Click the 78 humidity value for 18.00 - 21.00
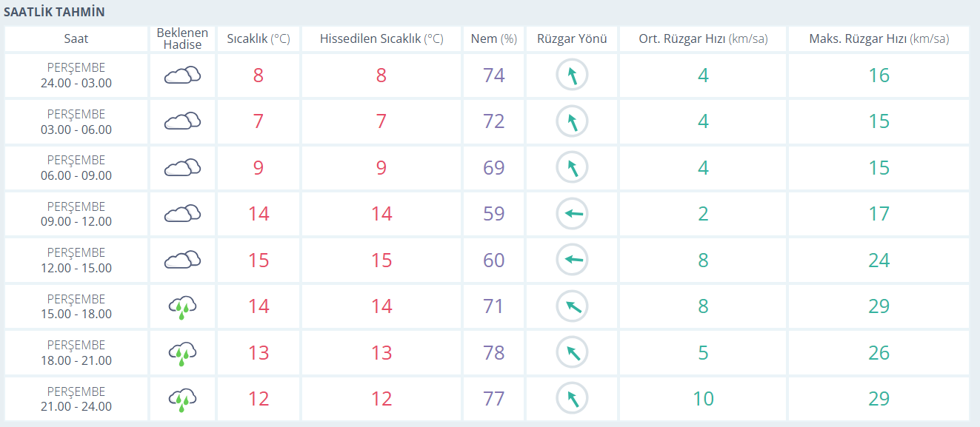Image resolution: width=980 pixels, height=427 pixels. pos(493,352)
